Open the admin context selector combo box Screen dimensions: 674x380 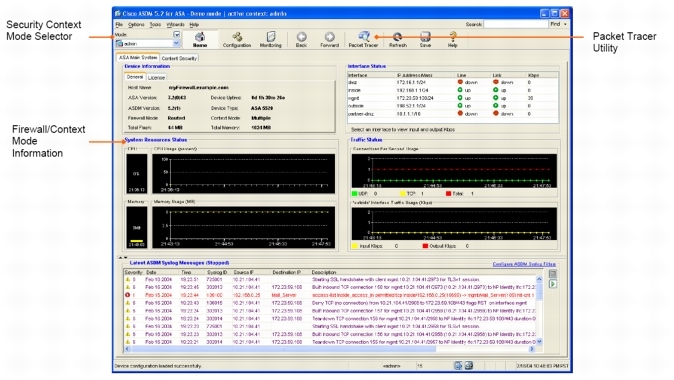coord(147,43)
